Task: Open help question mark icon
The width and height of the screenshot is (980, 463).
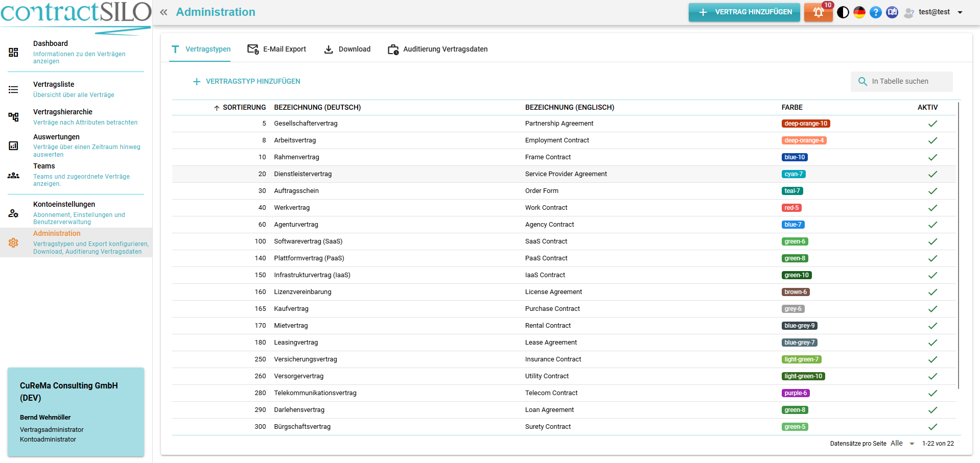Action: [876, 12]
